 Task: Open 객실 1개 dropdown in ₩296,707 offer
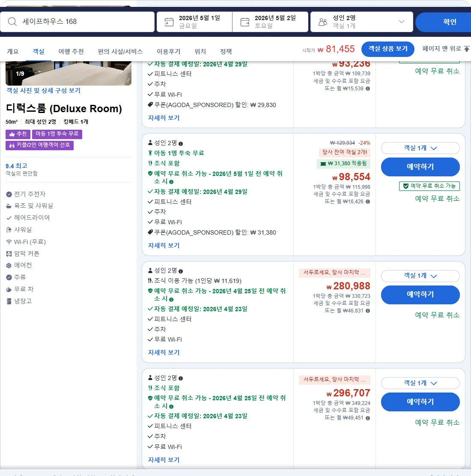(420, 383)
